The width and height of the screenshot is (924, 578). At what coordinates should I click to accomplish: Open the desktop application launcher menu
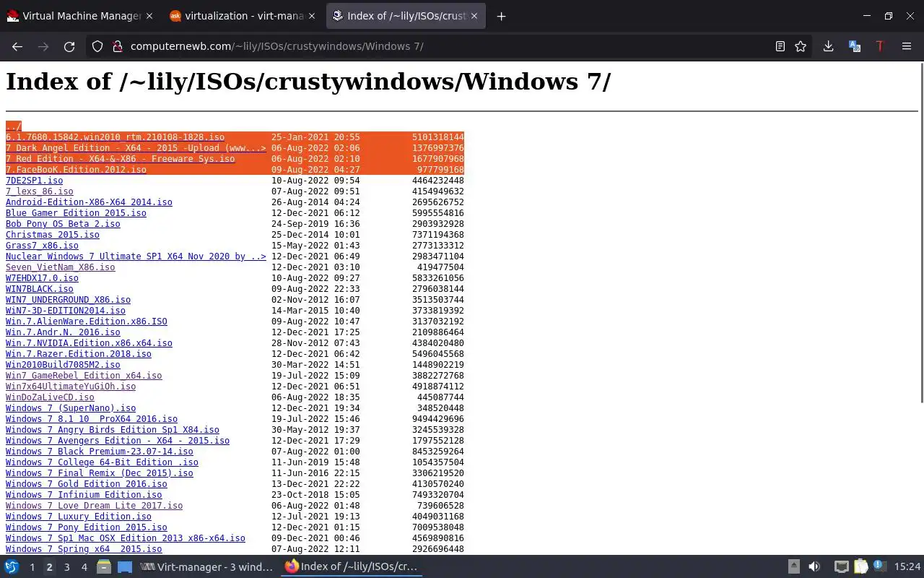pos(12,567)
